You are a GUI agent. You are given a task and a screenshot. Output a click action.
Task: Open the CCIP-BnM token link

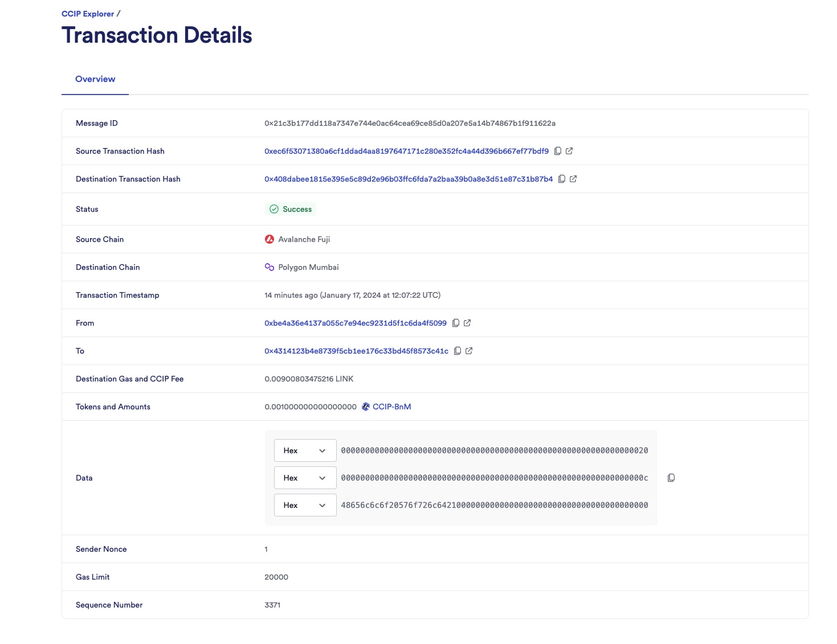point(392,407)
